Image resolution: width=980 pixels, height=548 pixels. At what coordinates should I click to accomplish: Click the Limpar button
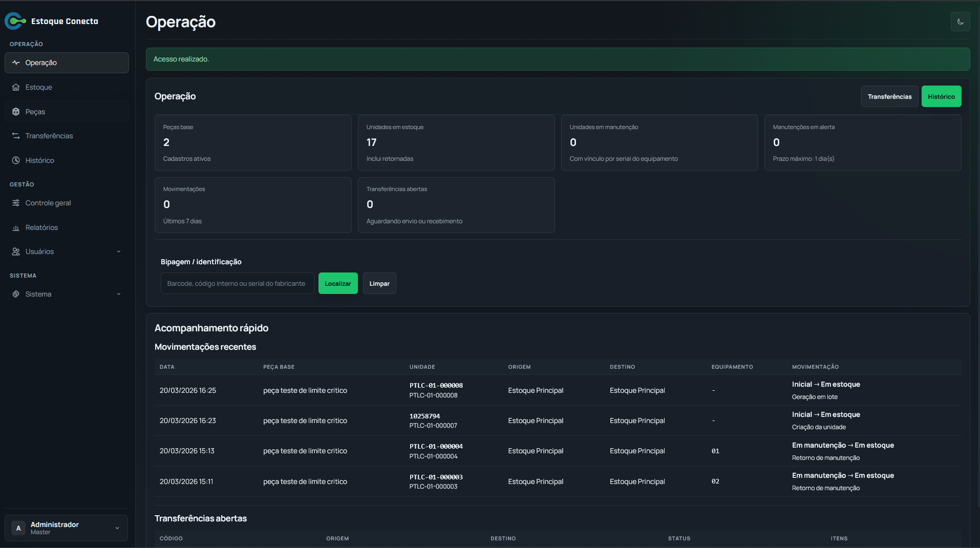coord(379,283)
